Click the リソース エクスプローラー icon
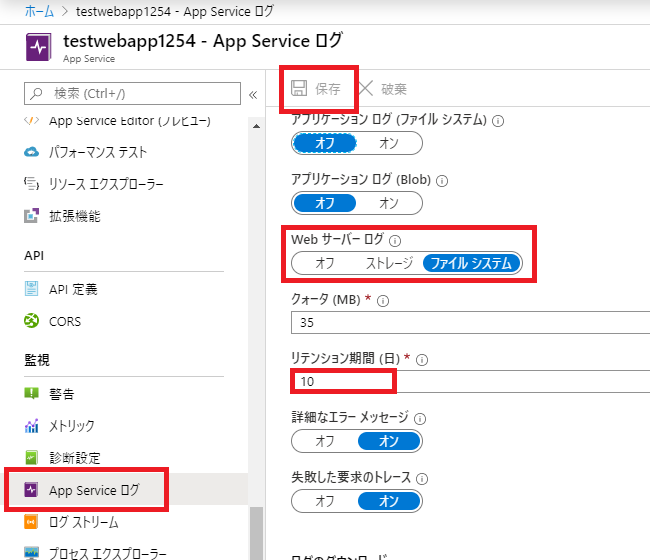Image resolution: width=650 pixels, height=560 pixels. click(x=32, y=184)
